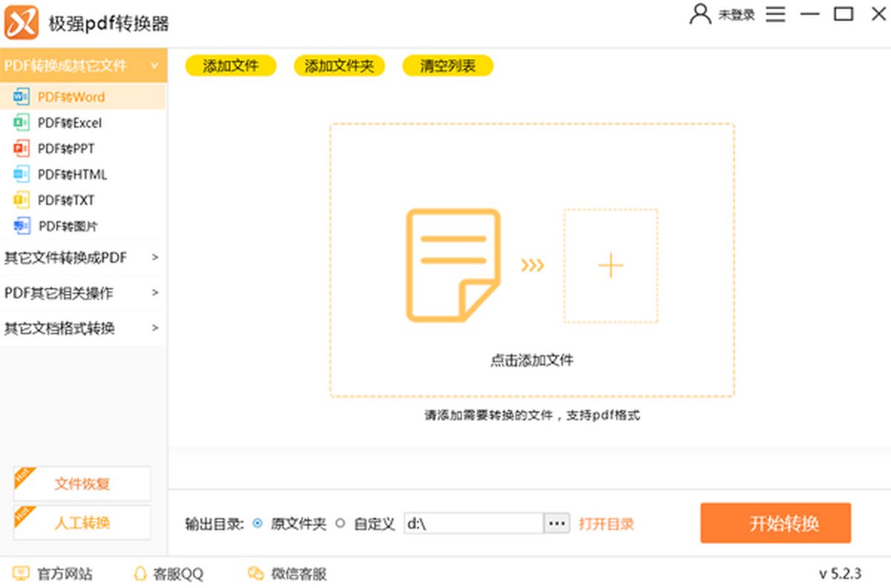Click the 添加文件 button
Image resolution: width=891 pixels, height=588 pixels.
(230, 65)
